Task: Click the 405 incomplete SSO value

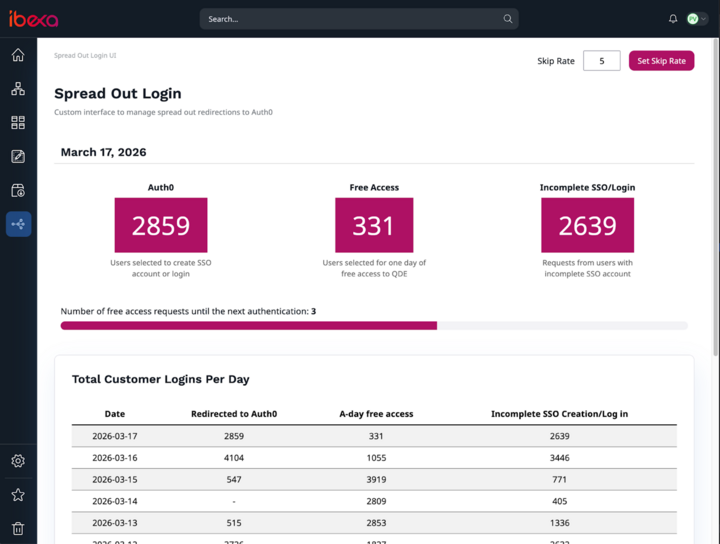Action: 559,501
